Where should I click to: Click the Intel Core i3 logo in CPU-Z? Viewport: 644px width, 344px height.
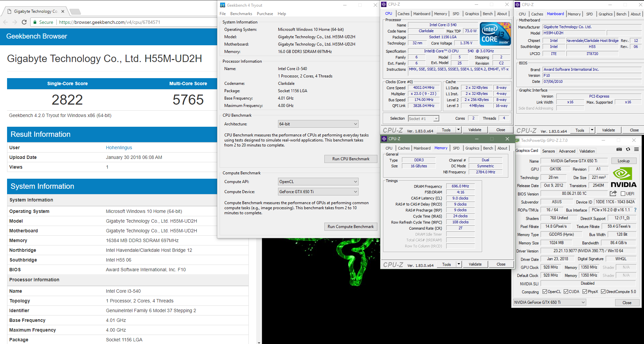(495, 34)
